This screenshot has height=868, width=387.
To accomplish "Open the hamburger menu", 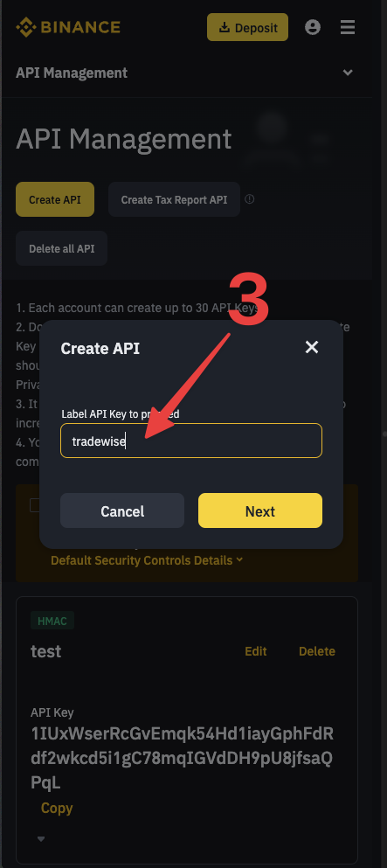I will click(x=348, y=27).
